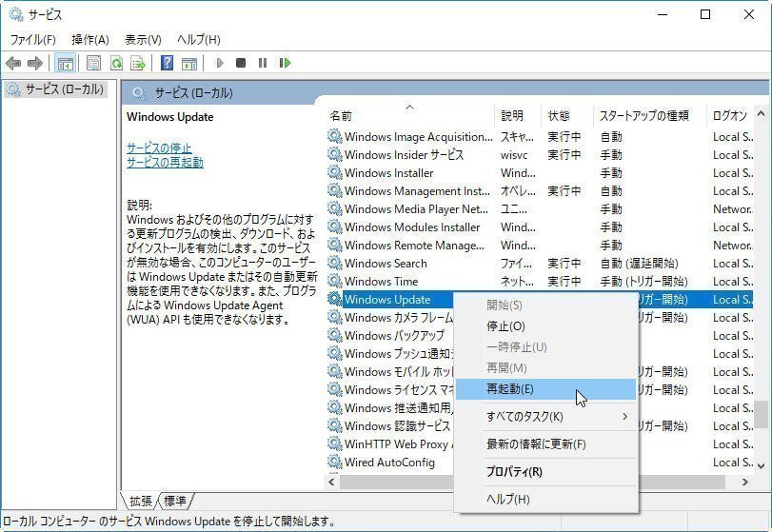Select the Windows Remote Manage... gear icon
Viewport: 772px width, 532px height.
point(335,246)
